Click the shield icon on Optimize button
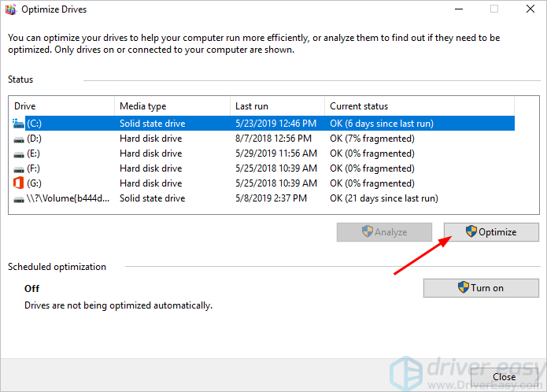 click(x=471, y=231)
